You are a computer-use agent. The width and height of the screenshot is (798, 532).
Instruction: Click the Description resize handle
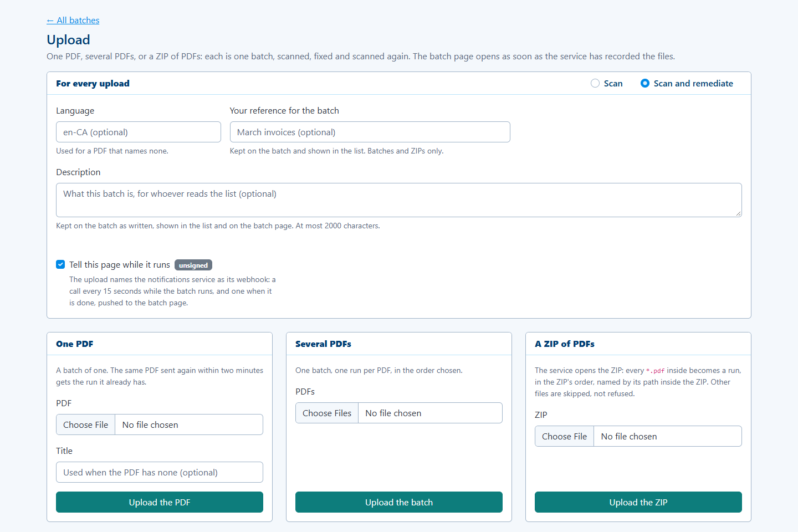point(738,213)
